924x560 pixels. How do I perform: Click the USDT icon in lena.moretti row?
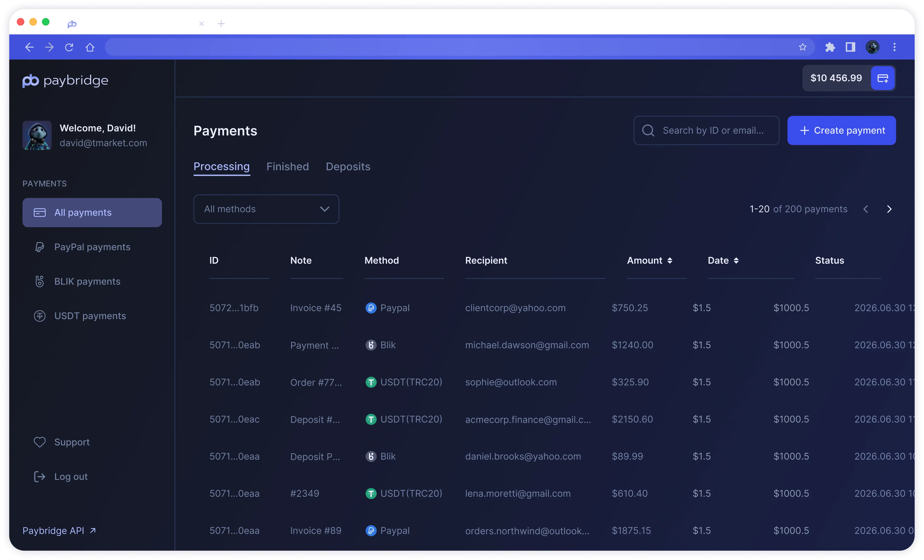click(x=371, y=494)
